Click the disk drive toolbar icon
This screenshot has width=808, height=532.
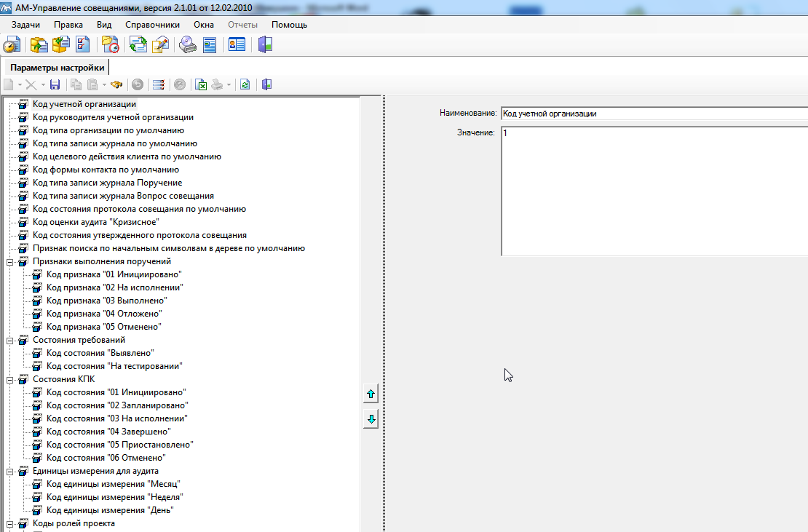tap(189, 45)
